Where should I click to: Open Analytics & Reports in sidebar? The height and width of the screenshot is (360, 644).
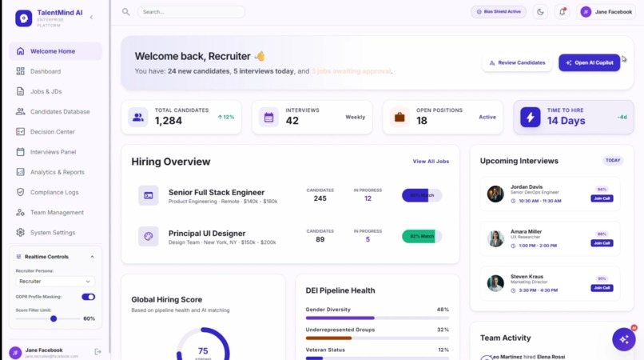click(55, 172)
